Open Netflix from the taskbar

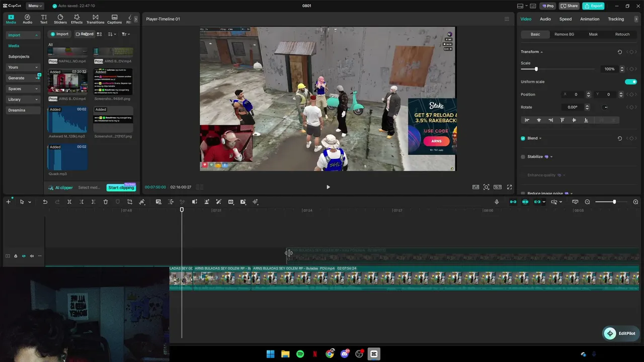(x=315, y=354)
